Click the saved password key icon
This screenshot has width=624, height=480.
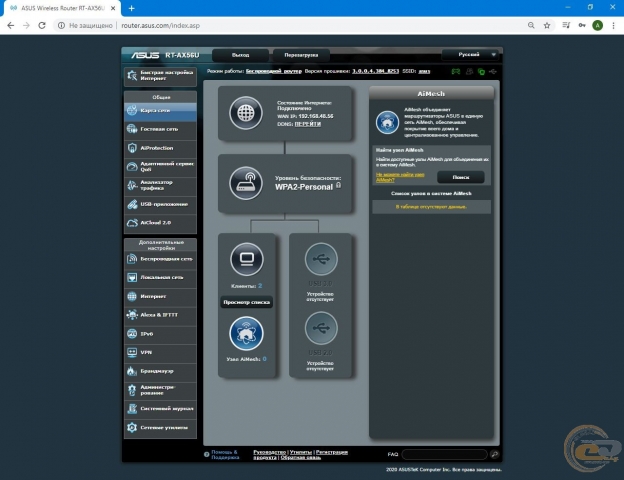pos(582,25)
